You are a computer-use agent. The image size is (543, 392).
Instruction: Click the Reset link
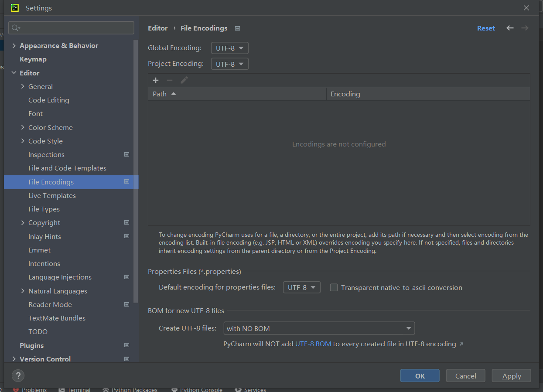(486, 28)
